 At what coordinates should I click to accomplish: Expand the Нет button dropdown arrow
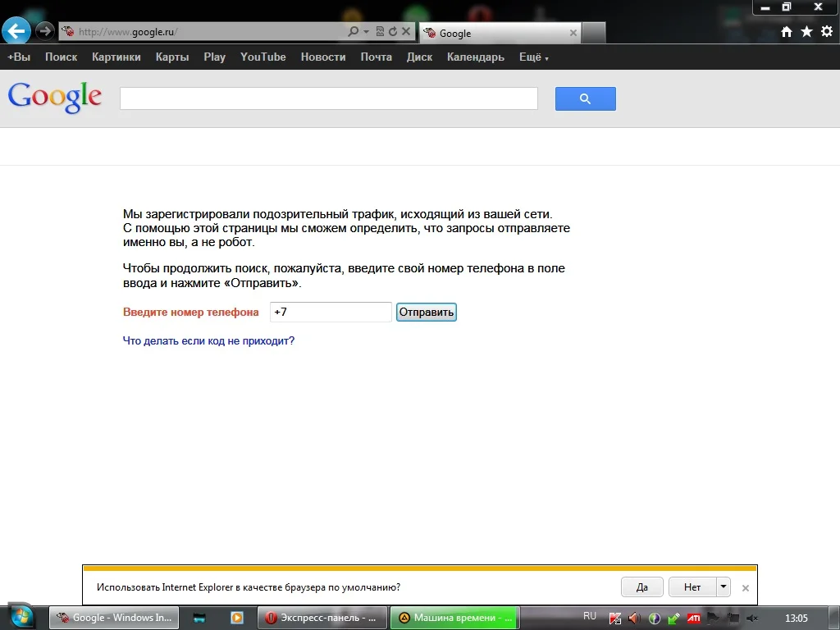[724, 587]
